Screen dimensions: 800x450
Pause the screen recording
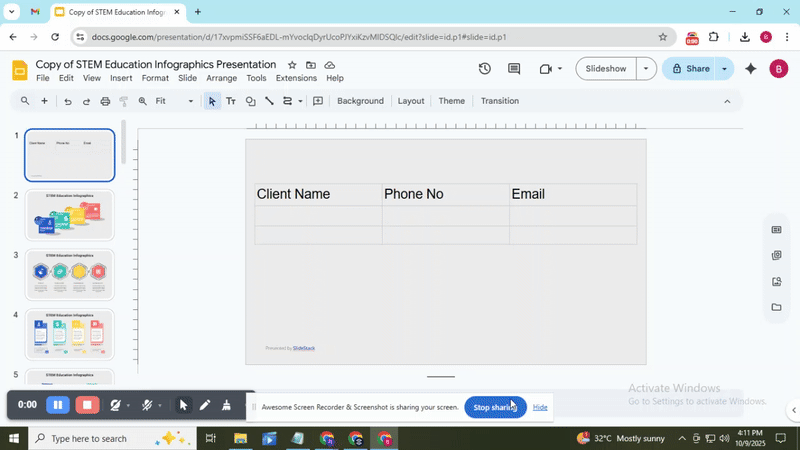pyautogui.click(x=58, y=405)
